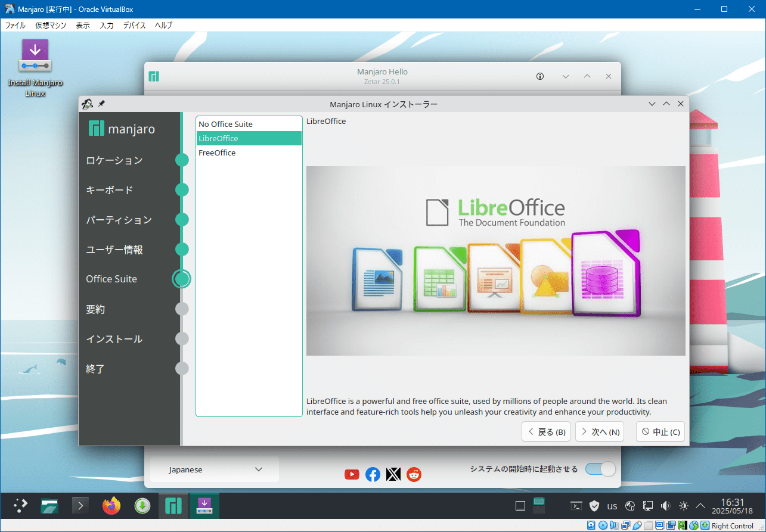
Task: Click the LibreOffice preview image
Action: (496, 261)
